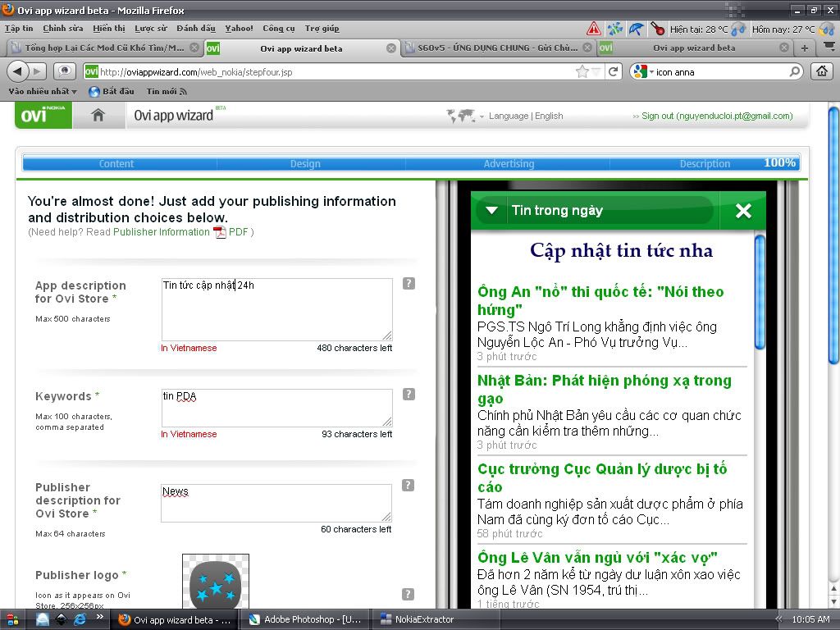The image size is (840, 630).
Task: Click the PDF text link
Action: [239, 232]
